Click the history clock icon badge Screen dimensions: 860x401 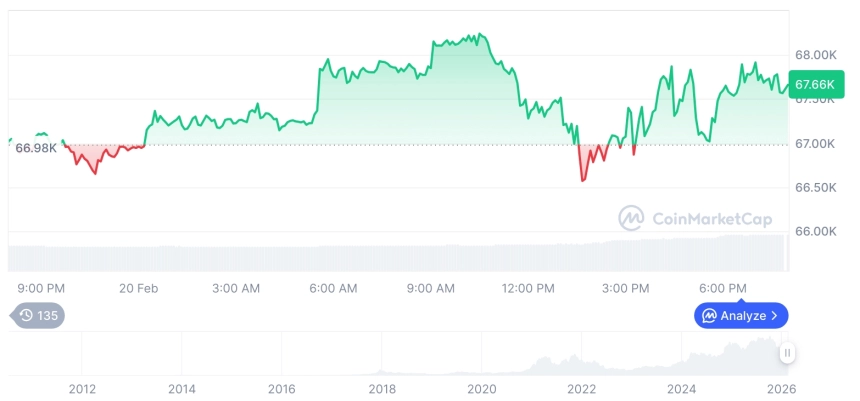pos(27,316)
